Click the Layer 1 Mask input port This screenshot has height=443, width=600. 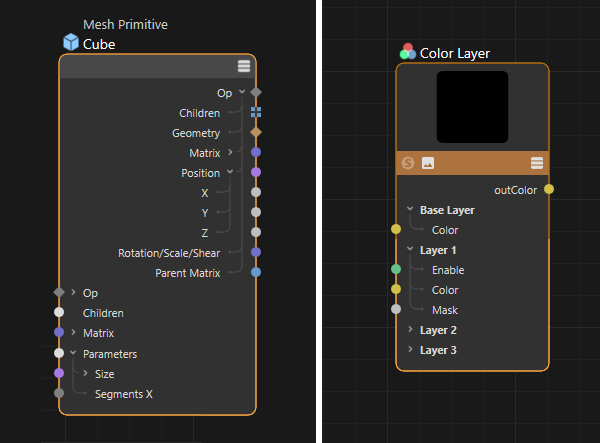click(x=396, y=309)
